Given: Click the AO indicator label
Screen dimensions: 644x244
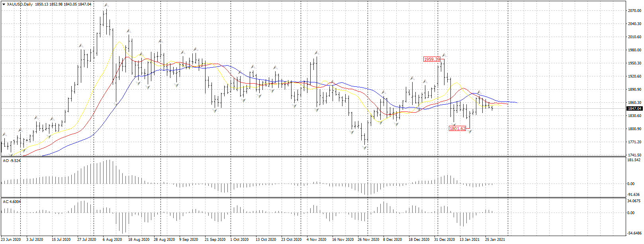Looking at the screenshot, I should [x=12, y=161].
